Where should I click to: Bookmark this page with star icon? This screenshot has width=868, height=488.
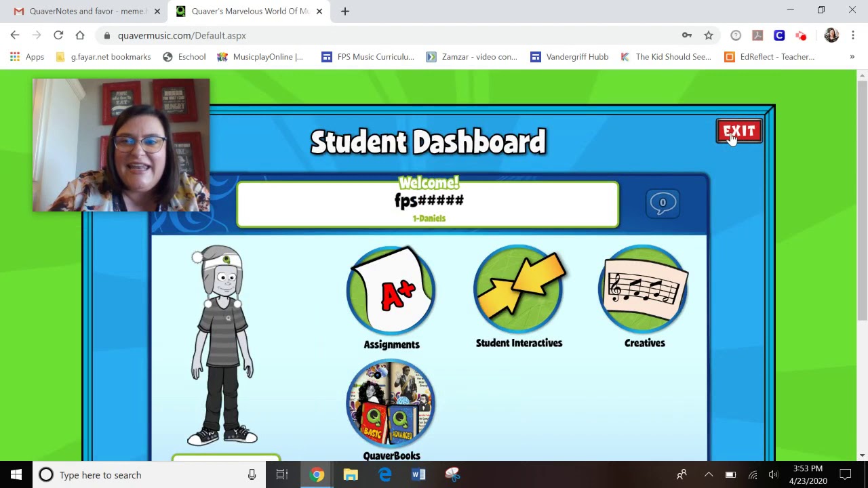tap(709, 35)
